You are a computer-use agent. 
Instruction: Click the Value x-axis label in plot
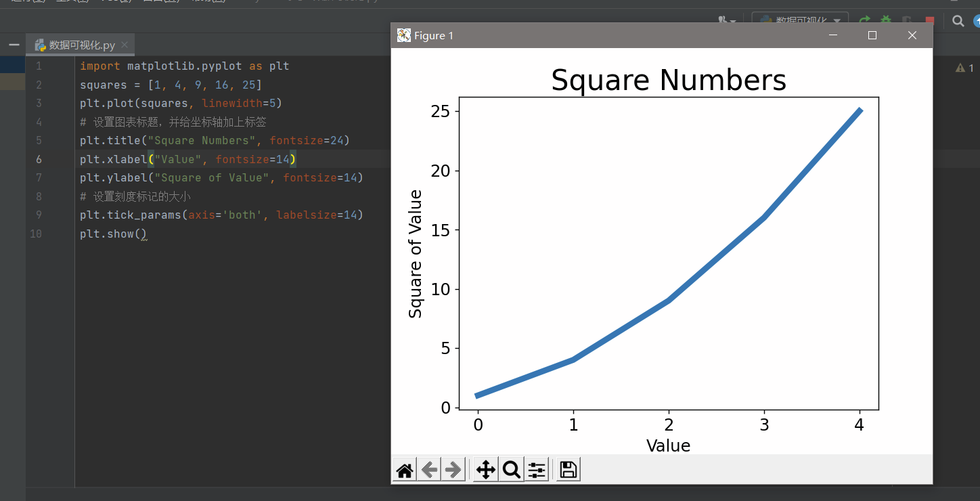669,445
